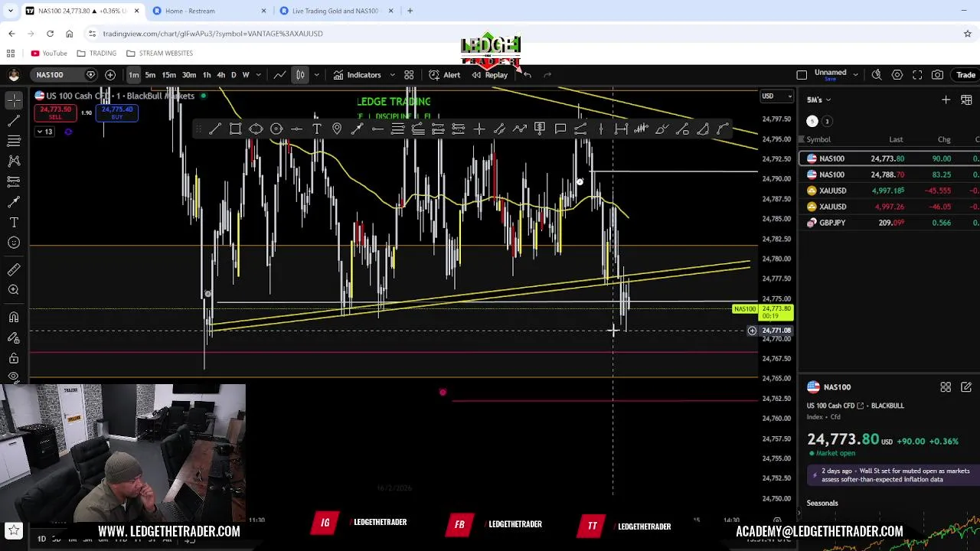Expand the chart style dropdown arrow

(x=316, y=75)
